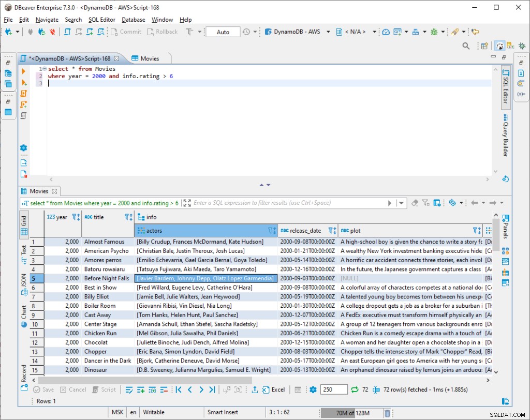The width and height of the screenshot is (530, 420).
Task: Click the garbage collector trash icon
Action: 387,413
